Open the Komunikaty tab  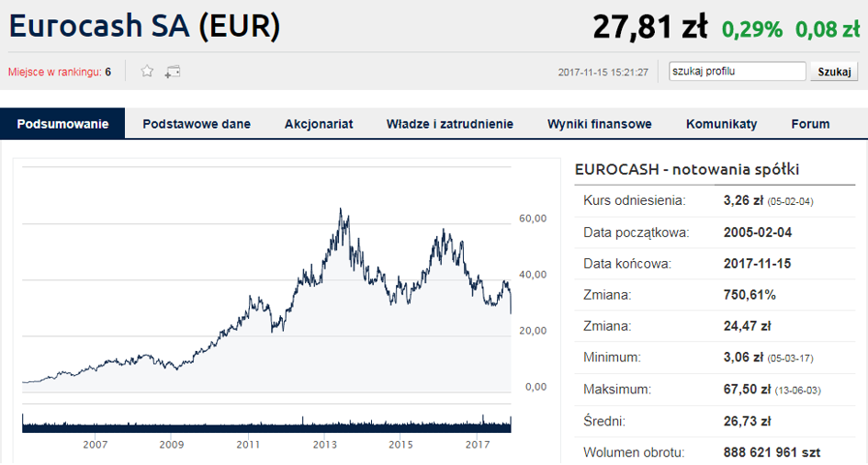coord(721,124)
